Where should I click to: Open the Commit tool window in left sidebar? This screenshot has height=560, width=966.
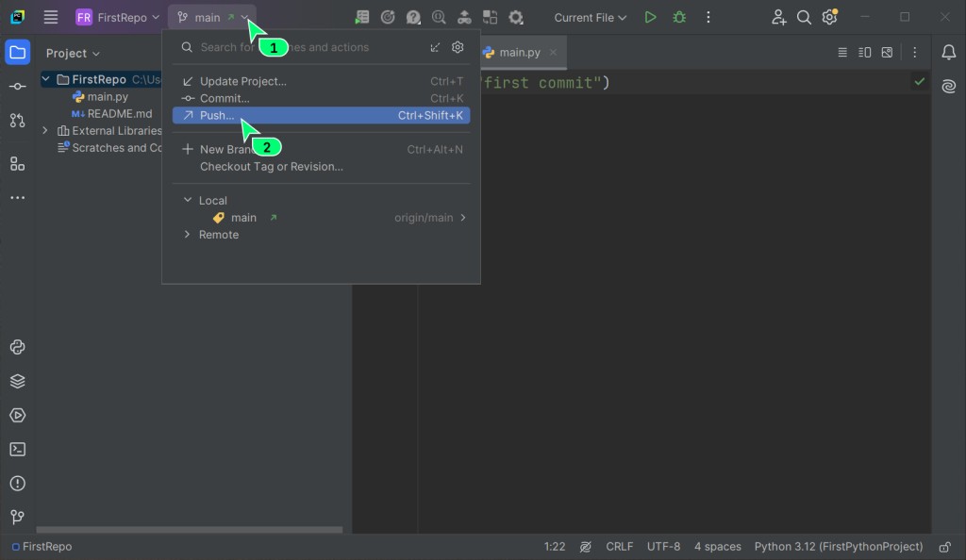pyautogui.click(x=17, y=87)
